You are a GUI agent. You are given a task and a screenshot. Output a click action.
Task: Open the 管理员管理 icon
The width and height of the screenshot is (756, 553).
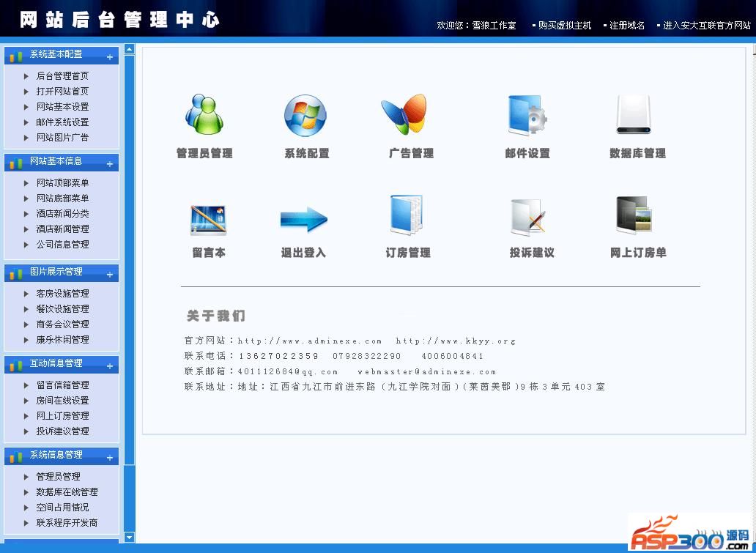(x=204, y=115)
